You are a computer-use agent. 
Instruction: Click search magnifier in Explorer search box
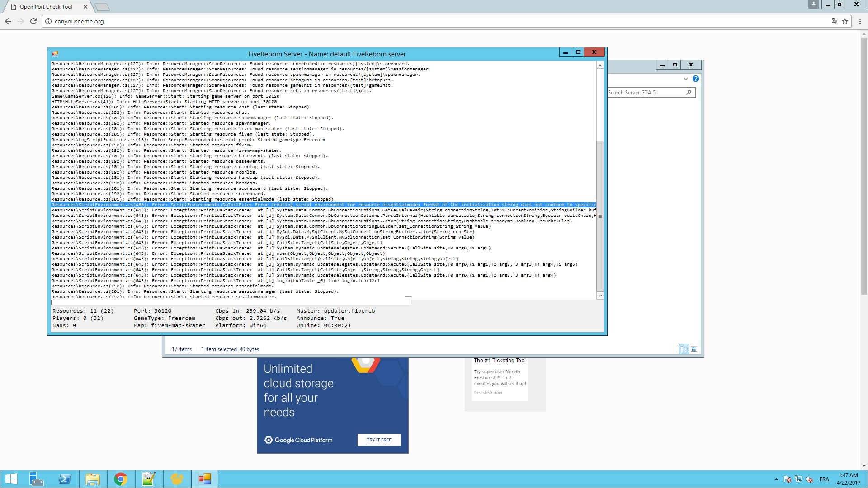(x=689, y=93)
